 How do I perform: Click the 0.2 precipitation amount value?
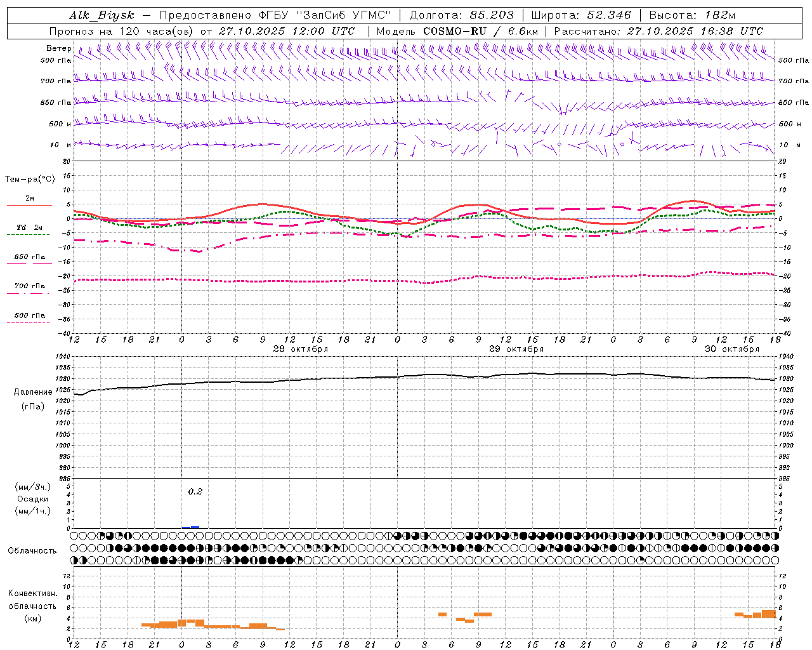tap(195, 492)
